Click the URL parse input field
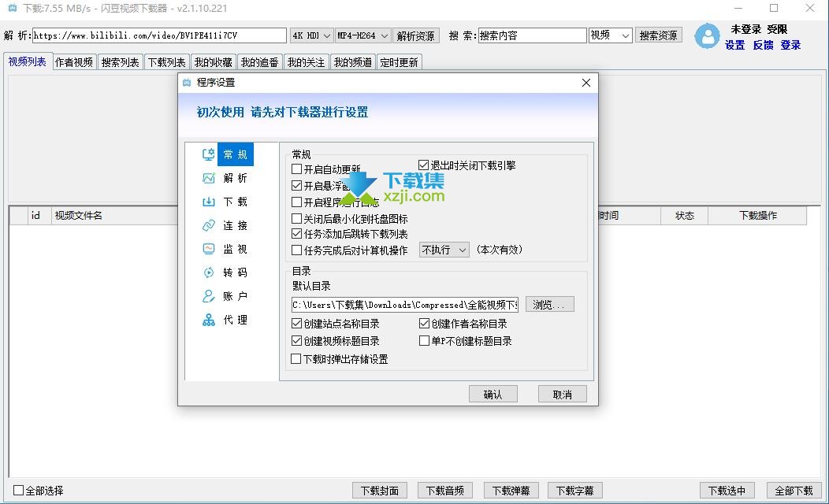The image size is (829, 504). [x=159, y=35]
